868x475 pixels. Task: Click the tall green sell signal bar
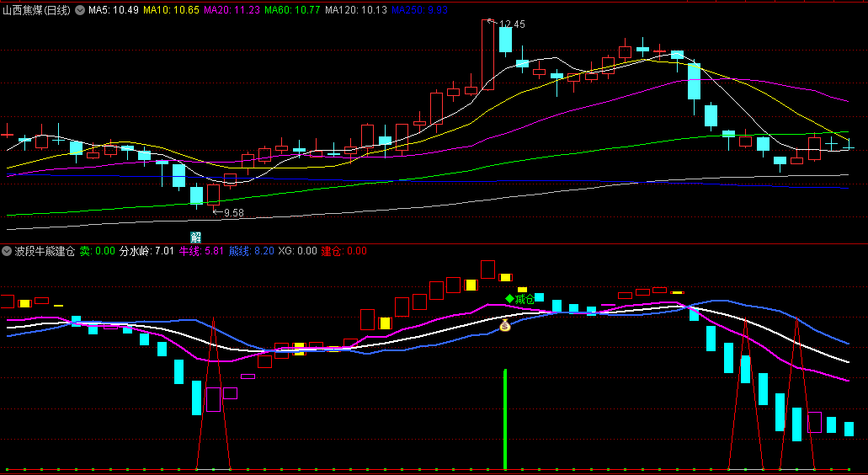coord(505,419)
